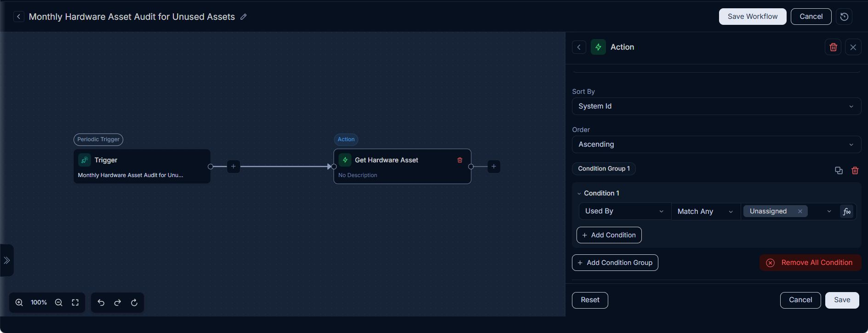
Task: Cancel the workflow in header
Action: 811,17
